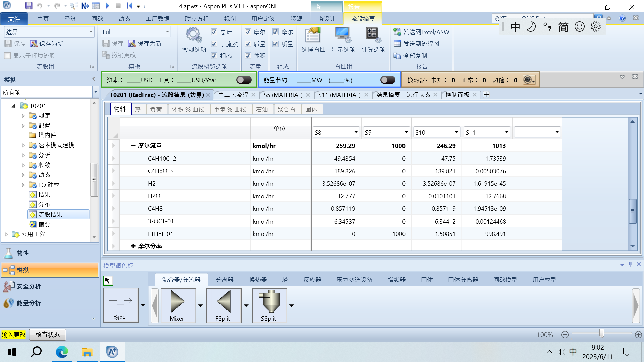
Task: Open 常规选项 gear icon
Action: [194, 35]
